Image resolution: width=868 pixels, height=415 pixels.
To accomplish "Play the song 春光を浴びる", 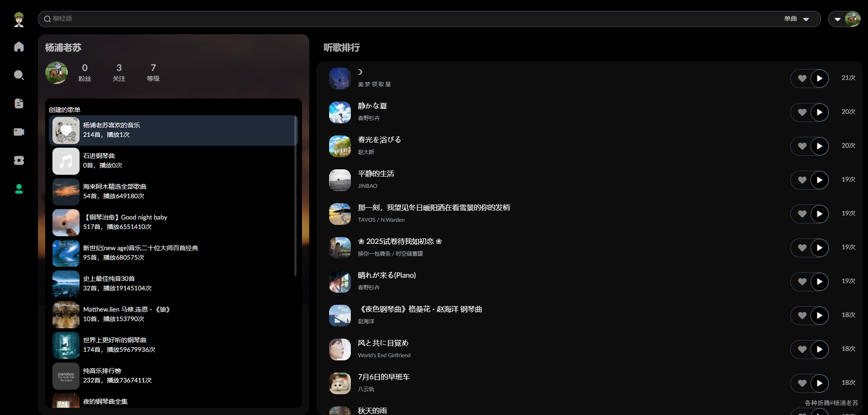I will coord(820,146).
